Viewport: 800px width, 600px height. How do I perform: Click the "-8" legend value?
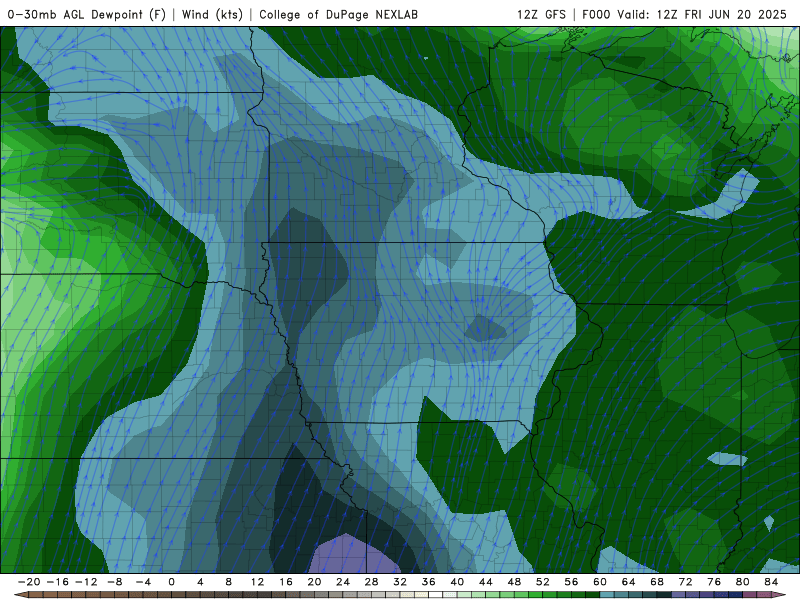coord(114,582)
